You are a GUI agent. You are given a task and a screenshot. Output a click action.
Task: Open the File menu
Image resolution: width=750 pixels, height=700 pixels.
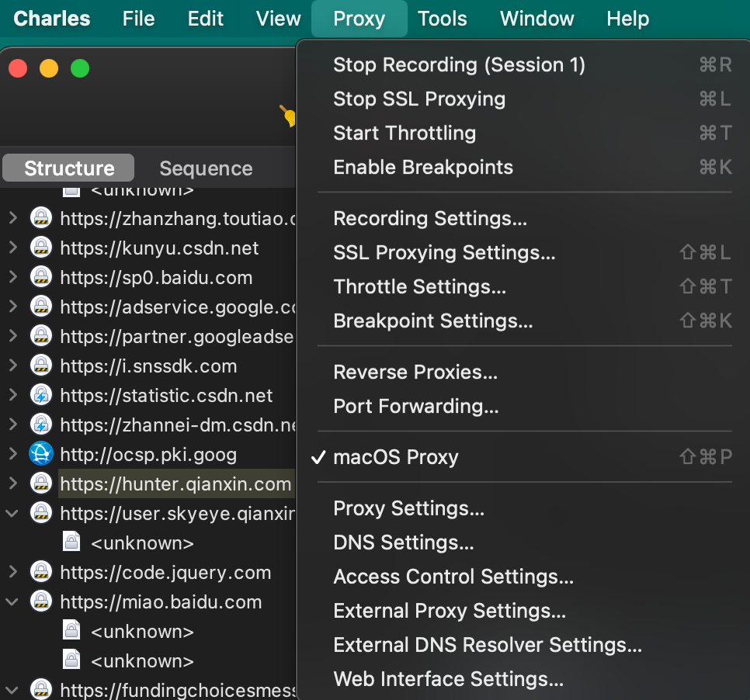pos(138,19)
